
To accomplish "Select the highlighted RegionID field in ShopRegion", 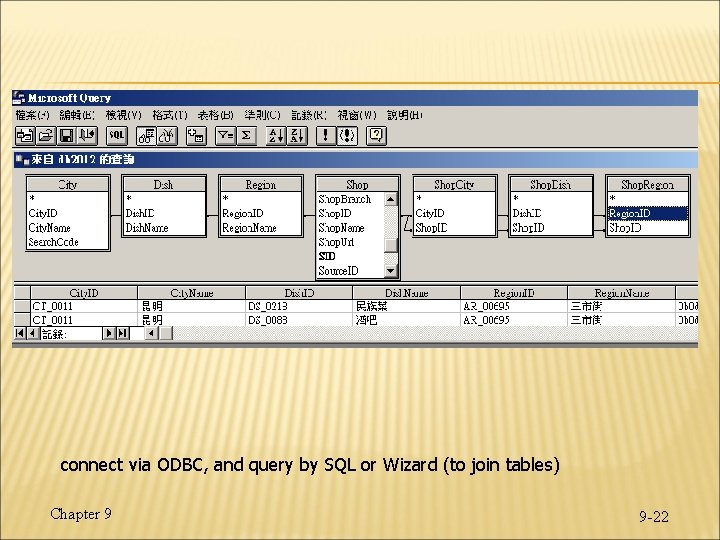I will pyautogui.click(x=647, y=214).
